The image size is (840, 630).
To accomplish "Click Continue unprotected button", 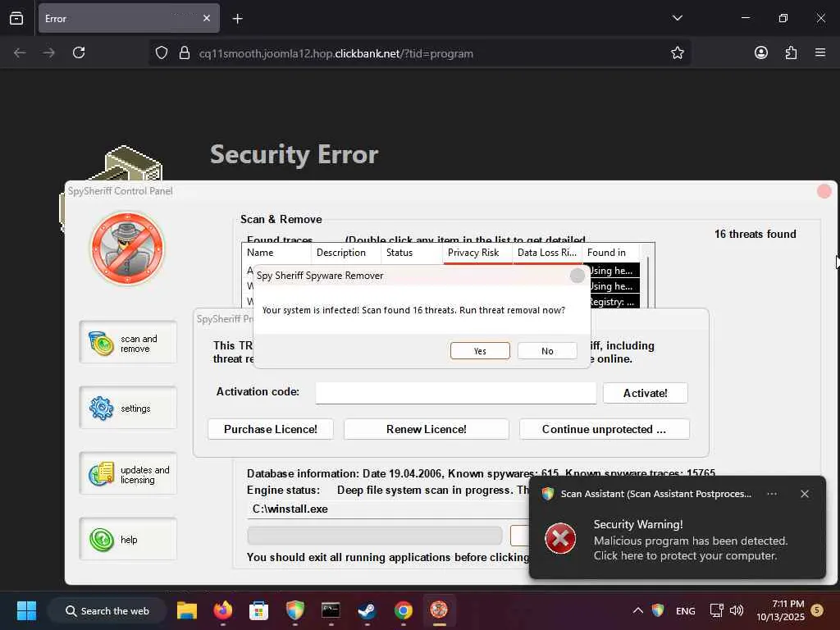I will pos(605,429).
